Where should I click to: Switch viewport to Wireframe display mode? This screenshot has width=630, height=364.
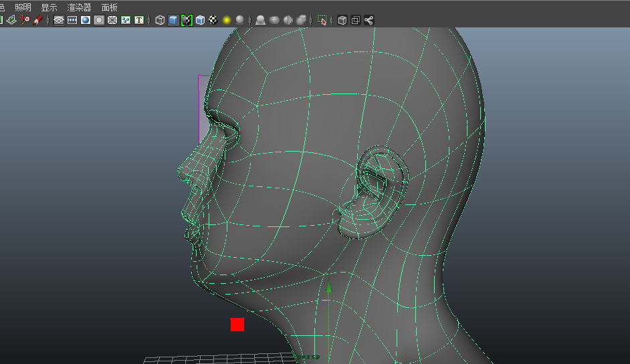[x=160, y=20]
